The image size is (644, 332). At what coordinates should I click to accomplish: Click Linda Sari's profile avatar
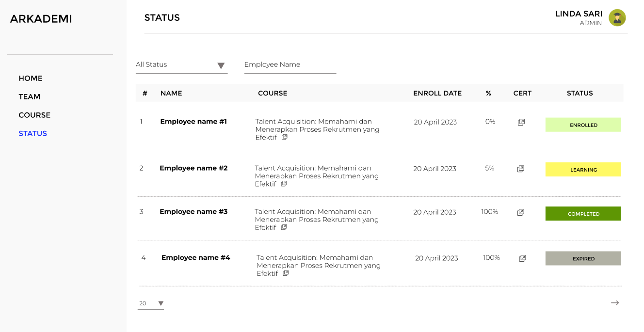pos(617,18)
